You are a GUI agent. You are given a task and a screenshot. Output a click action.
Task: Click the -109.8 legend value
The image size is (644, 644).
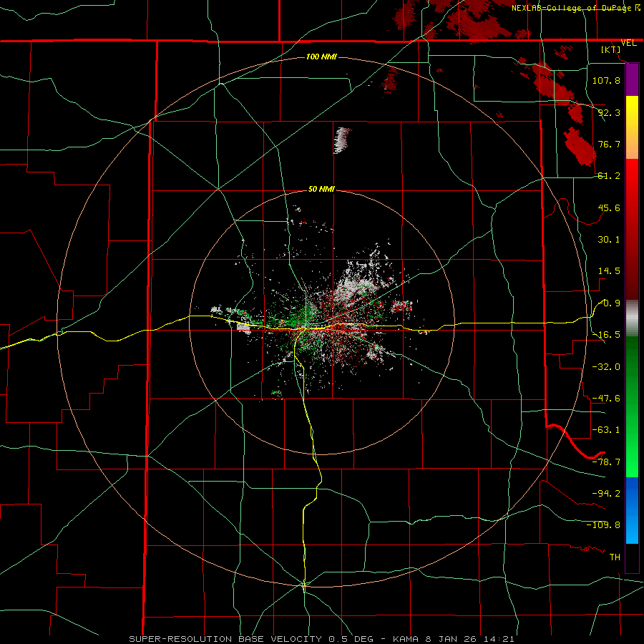603,525
